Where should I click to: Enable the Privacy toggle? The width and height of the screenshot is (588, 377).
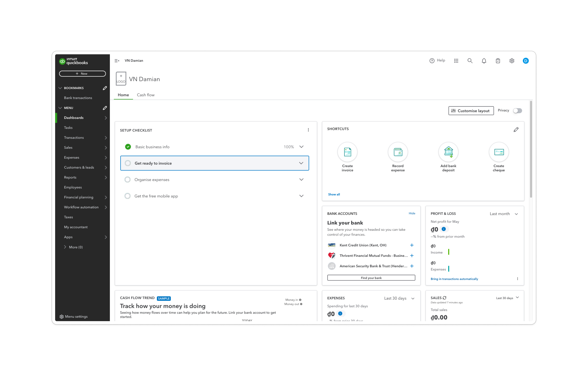tap(518, 110)
